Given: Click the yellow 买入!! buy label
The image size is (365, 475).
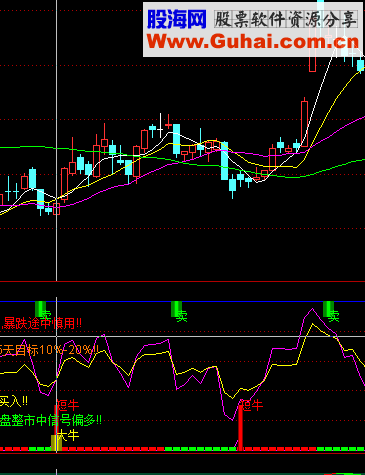Looking at the screenshot, I should [14, 401].
